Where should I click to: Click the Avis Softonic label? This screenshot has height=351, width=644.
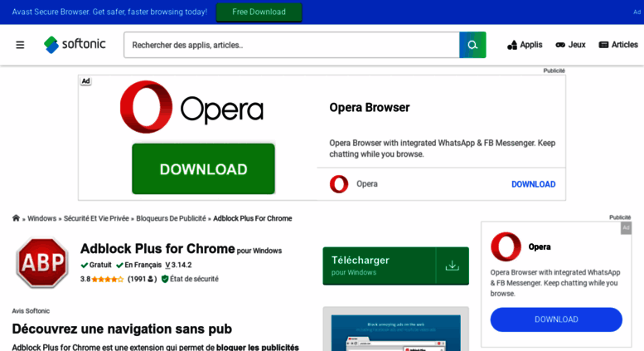31,310
